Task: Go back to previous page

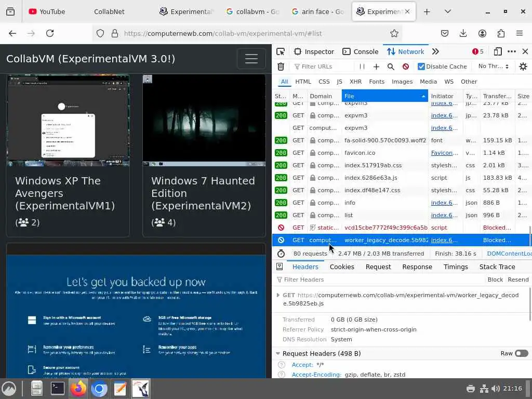Action: (12, 33)
